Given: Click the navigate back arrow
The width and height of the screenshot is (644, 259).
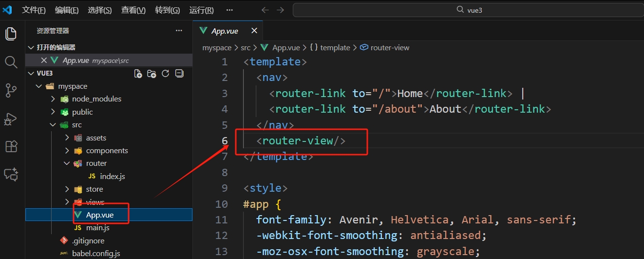Looking at the screenshot, I should (x=265, y=10).
